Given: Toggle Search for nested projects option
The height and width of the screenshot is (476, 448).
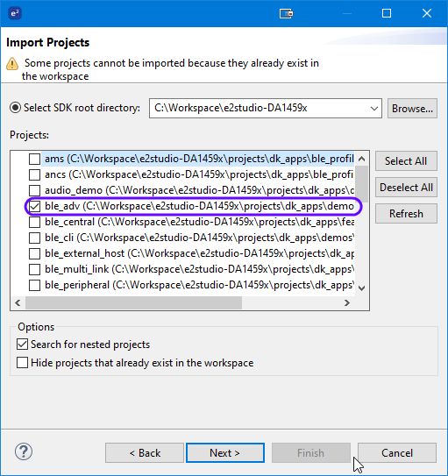Looking at the screenshot, I should click(x=23, y=345).
